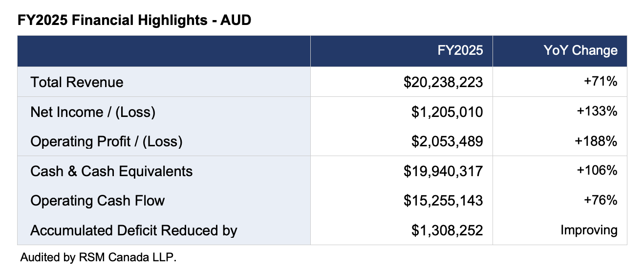
Task: Select the Total Revenue row label
Action: (77, 82)
